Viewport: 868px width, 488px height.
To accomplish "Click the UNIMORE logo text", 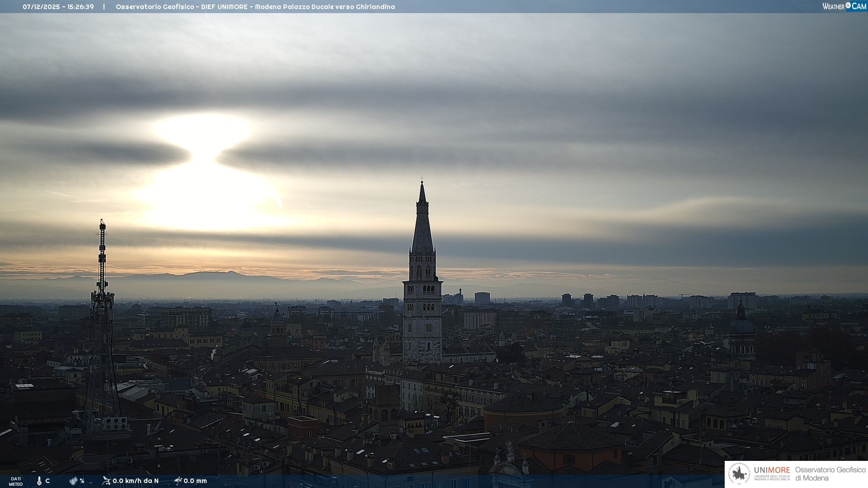I will pos(772,470).
